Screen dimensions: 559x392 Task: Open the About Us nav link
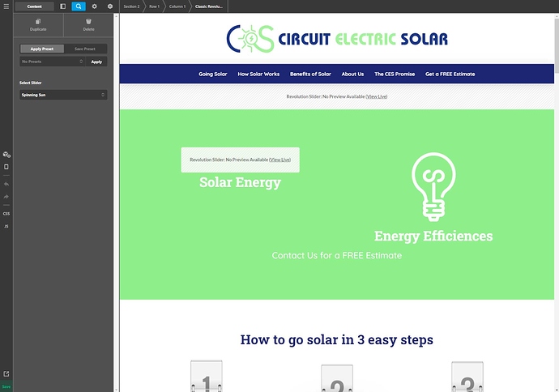click(352, 75)
